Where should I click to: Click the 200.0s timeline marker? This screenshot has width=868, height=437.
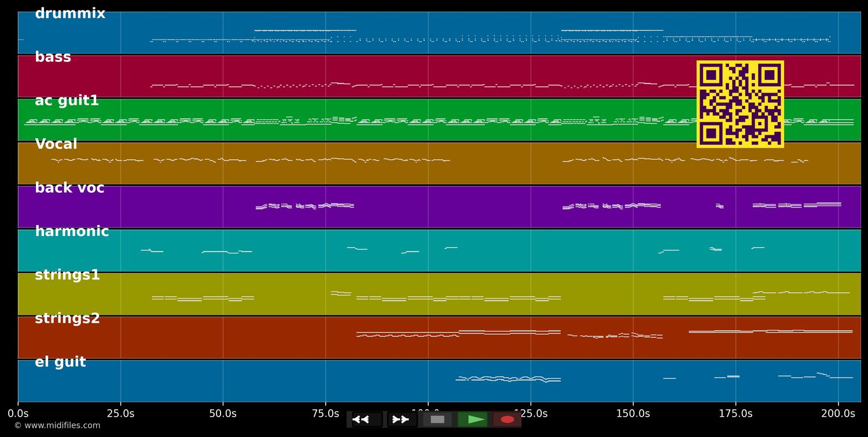coord(838,413)
